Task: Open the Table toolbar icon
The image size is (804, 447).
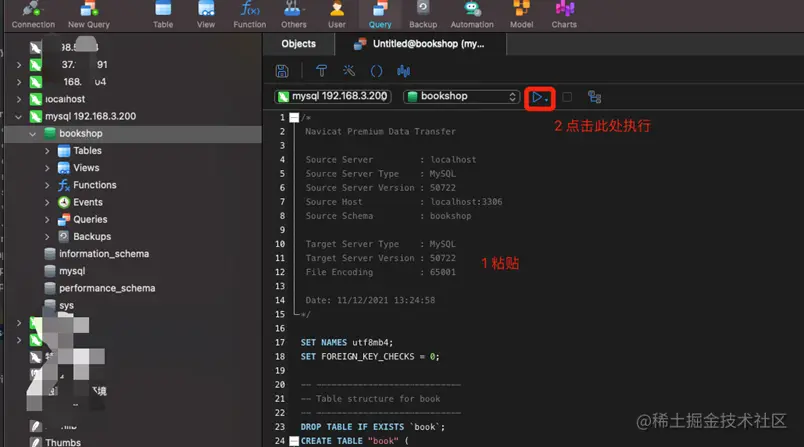Action: point(163,15)
